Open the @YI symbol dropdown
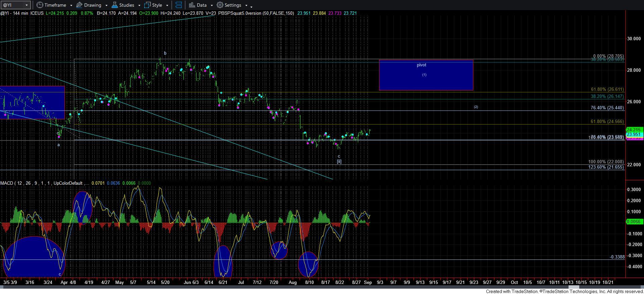Image resolution: width=644 pixels, height=294 pixels. (x=26, y=5)
